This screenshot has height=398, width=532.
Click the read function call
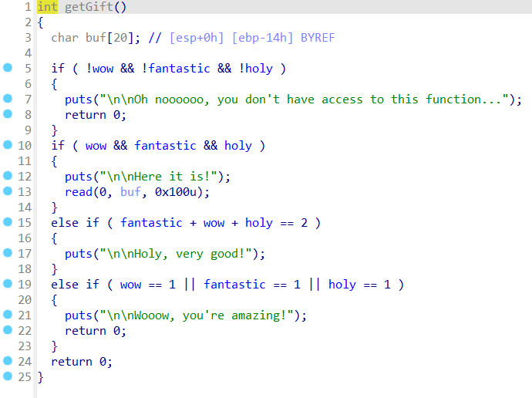[x=79, y=192]
